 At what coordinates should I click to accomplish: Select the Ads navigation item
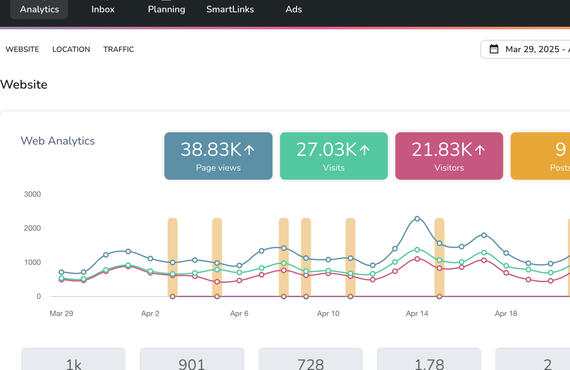(x=294, y=9)
